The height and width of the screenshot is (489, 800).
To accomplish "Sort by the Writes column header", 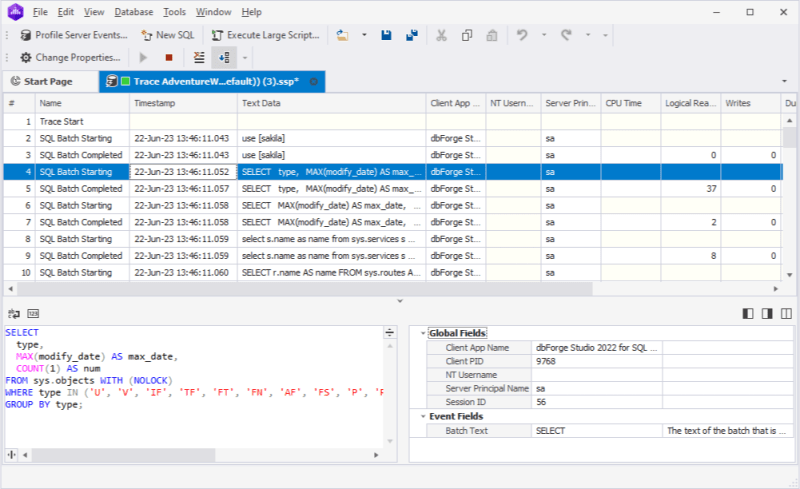I will coord(750,103).
